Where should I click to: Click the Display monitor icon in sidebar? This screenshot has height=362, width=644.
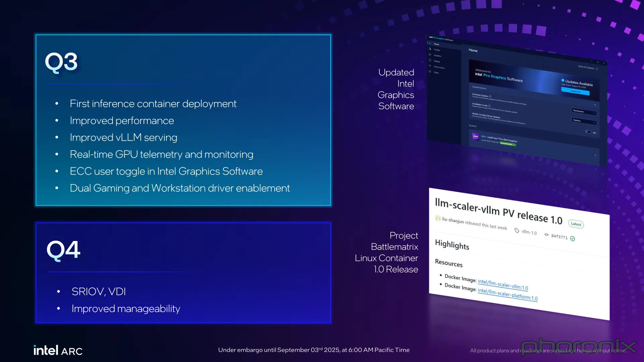430,60
